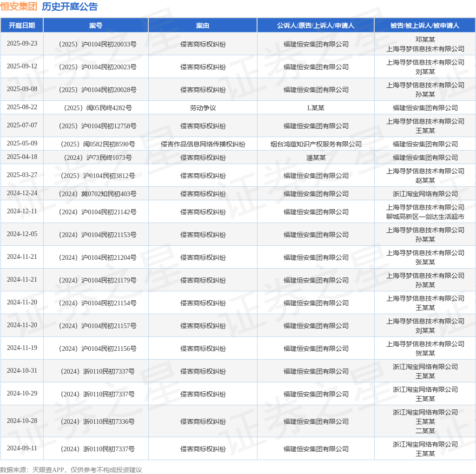Click defendant name 贺某某

[425, 353]
